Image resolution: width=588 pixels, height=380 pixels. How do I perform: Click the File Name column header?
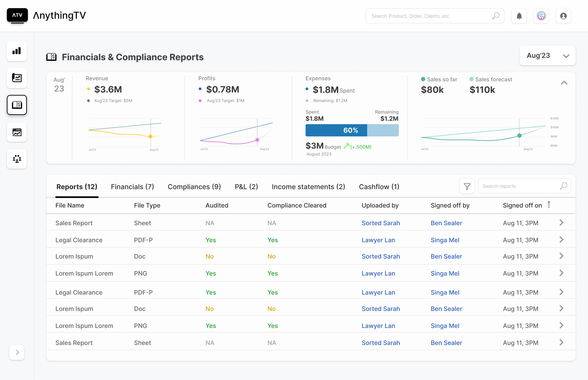[70, 205]
